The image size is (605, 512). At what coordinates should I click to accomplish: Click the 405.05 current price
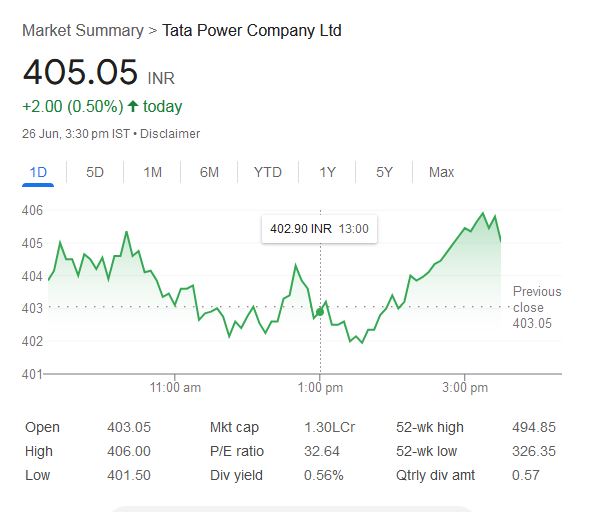pyautogui.click(x=81, y=73)
